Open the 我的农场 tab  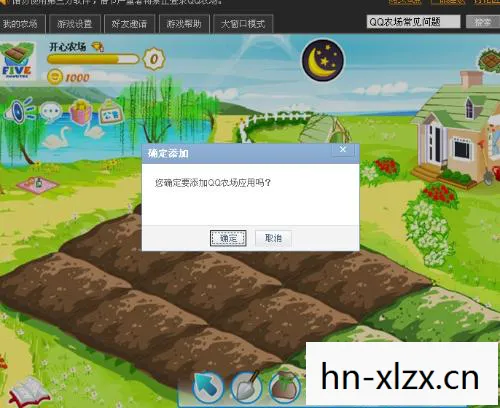coord(21,24)
